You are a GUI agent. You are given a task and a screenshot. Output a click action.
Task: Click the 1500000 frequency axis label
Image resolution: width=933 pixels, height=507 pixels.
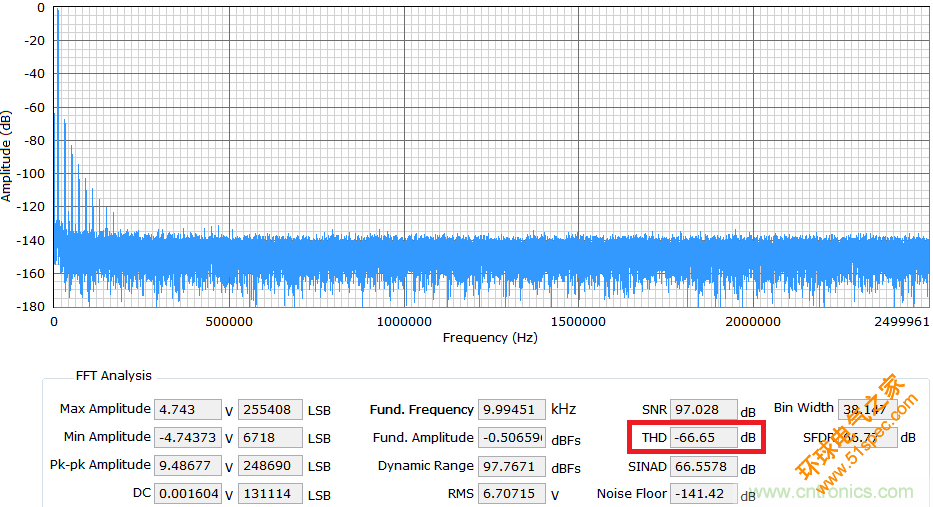coord(578,322)
